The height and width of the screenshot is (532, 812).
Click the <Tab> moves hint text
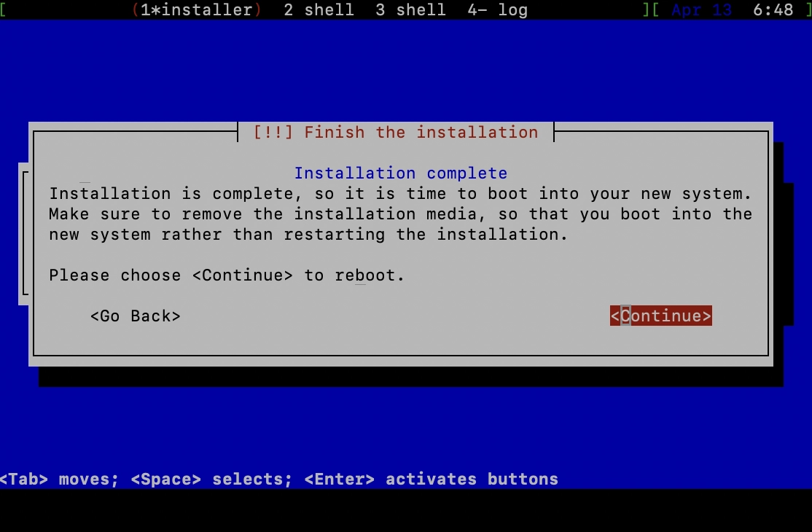[x=59, y=480]
